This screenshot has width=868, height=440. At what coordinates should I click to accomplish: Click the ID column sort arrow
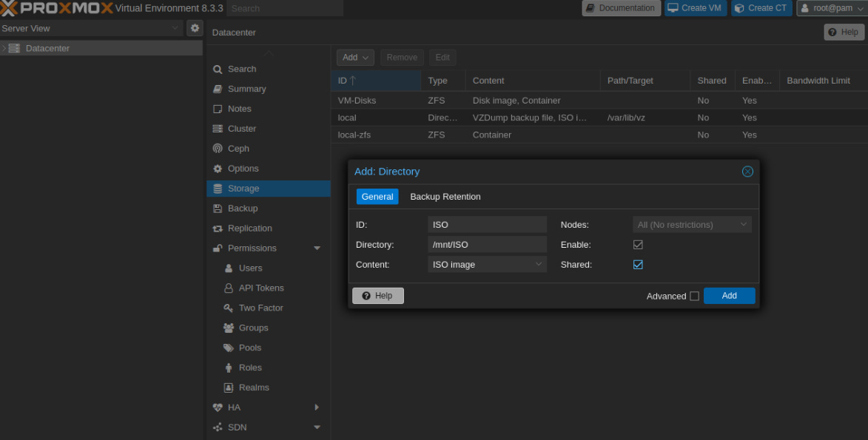353,81
